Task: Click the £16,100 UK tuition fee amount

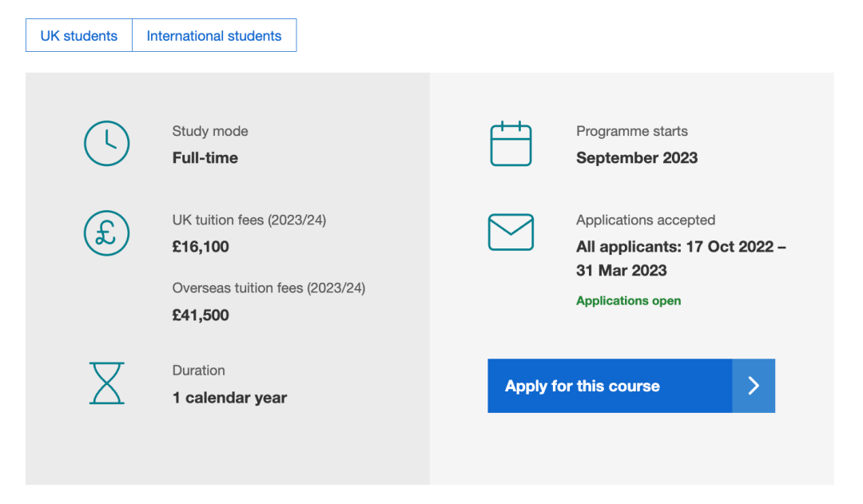Action: point(201,247)
